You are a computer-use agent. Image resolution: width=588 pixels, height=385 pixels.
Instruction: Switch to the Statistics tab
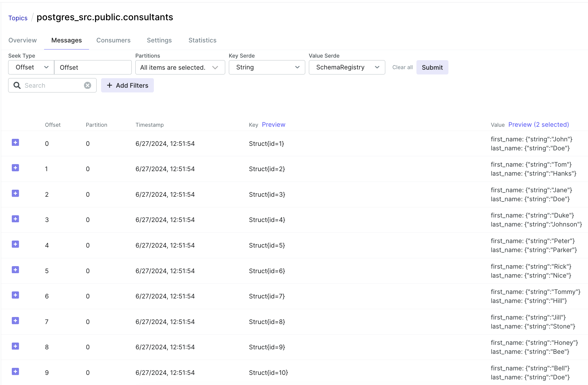202,40
